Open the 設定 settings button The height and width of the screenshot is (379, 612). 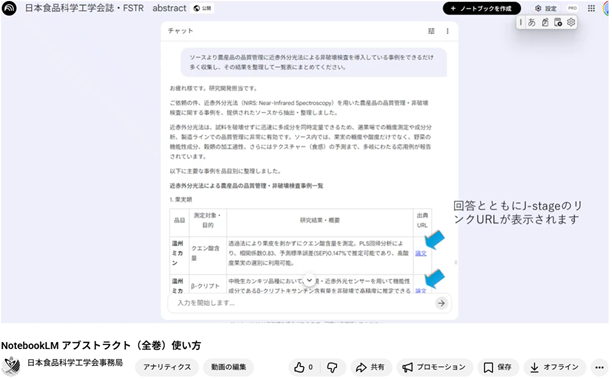(546, 8)
